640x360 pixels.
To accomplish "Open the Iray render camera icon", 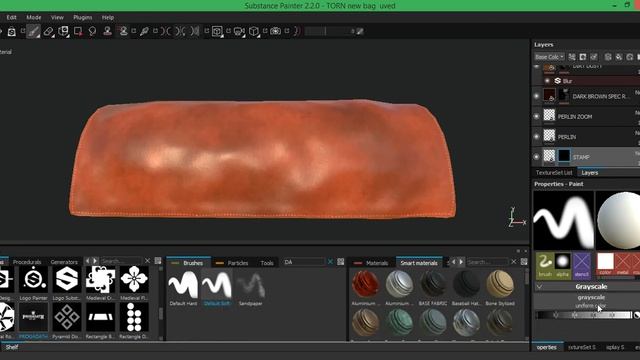I will point(276,31).
